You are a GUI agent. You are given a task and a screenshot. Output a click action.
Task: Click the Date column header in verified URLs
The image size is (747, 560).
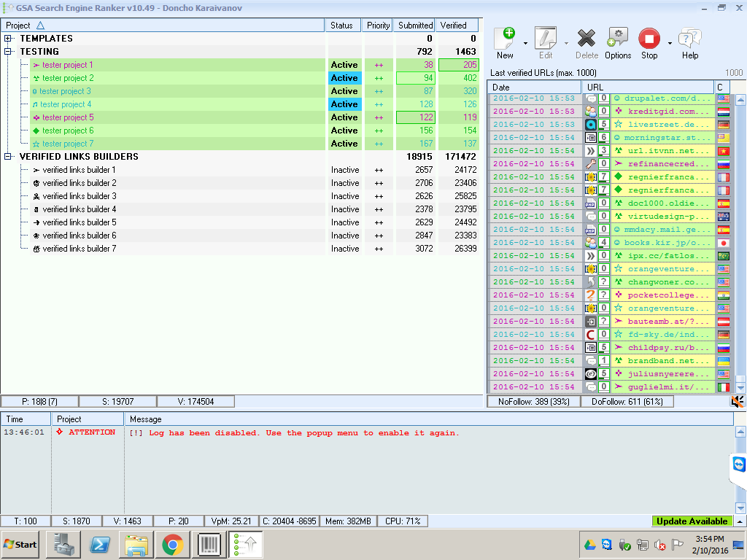[534, 87]
